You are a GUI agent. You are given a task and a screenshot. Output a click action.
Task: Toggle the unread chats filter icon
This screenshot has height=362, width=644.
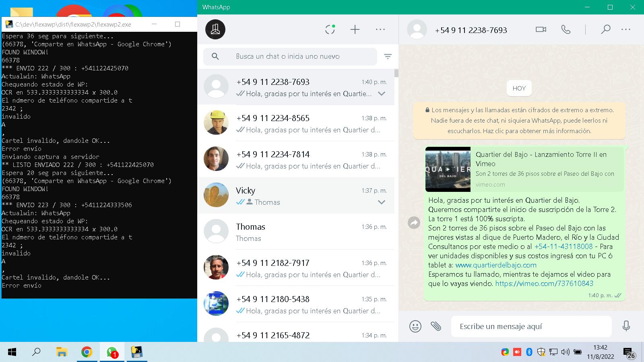tap(388, 56)
